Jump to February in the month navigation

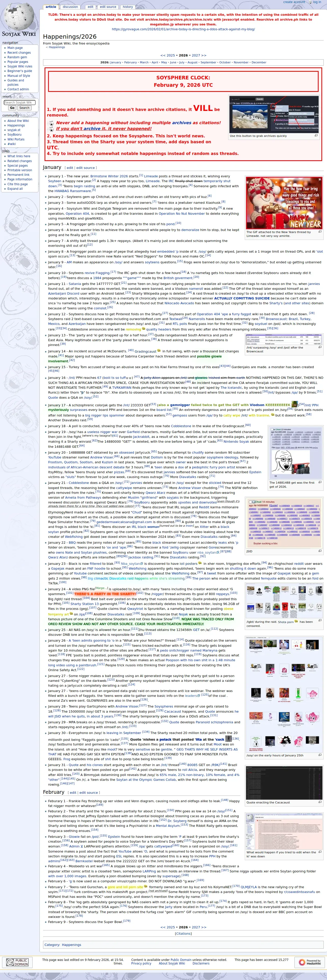coord(130,62)
